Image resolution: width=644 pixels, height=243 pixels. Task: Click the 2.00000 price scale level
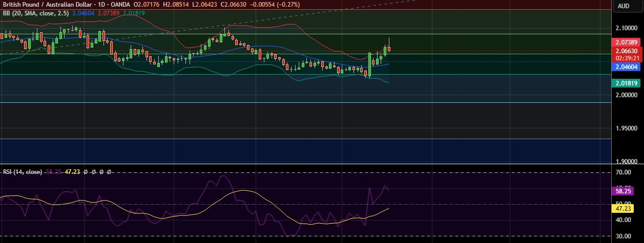click(x=626, y=95)
